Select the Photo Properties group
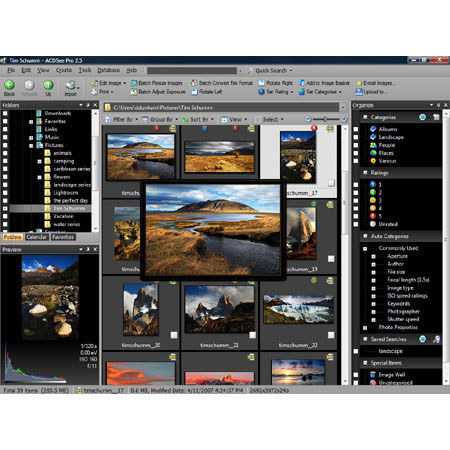The width and height of the screenshot is (450, 450). (398, 327)
